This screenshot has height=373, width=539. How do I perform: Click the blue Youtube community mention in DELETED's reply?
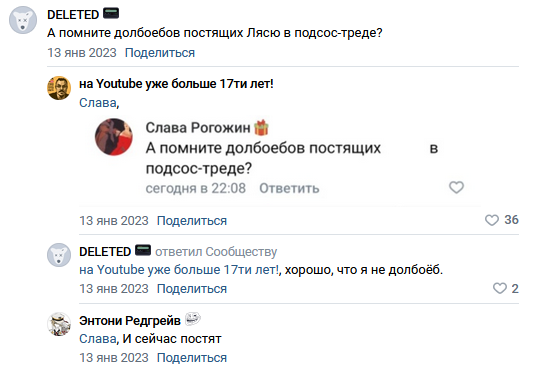point(179,270)
